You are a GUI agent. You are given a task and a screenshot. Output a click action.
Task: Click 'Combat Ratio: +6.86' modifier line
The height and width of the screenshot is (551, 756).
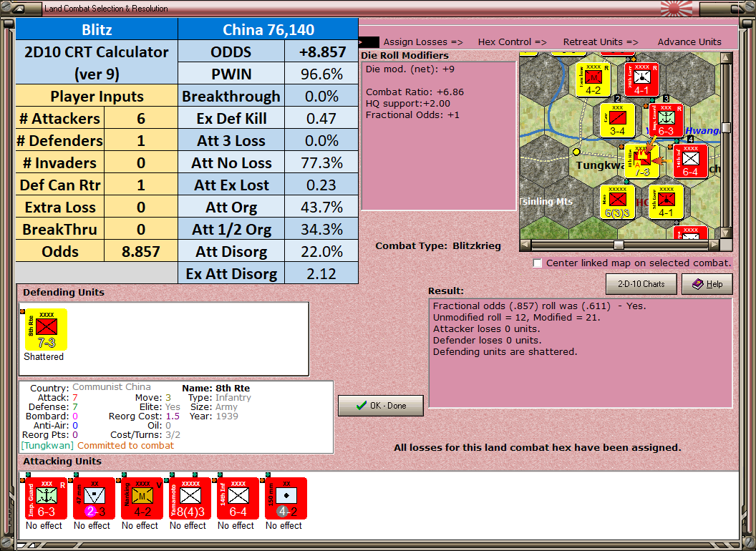point(415,92)
